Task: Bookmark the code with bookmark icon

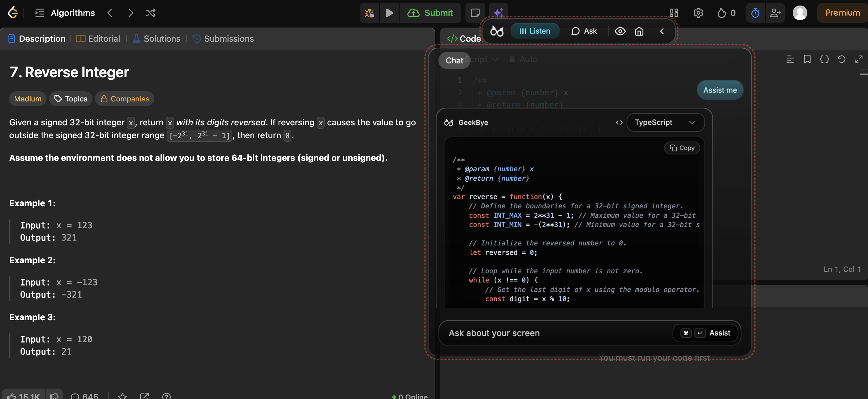Action: coord(807,59)
